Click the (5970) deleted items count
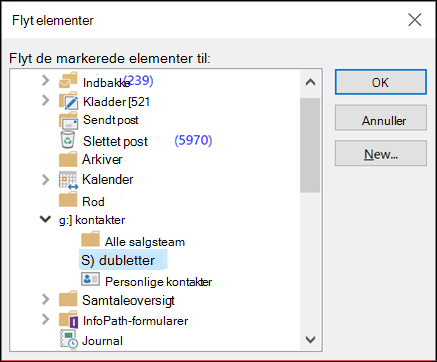437x362 pixels. tap(193, 140)
